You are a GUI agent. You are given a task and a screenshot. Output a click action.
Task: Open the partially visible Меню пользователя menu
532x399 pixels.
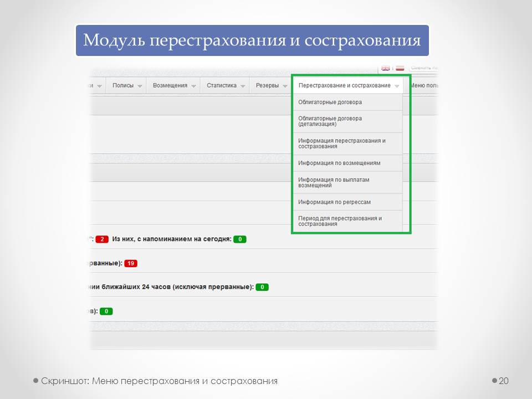(x=424, y=85)
